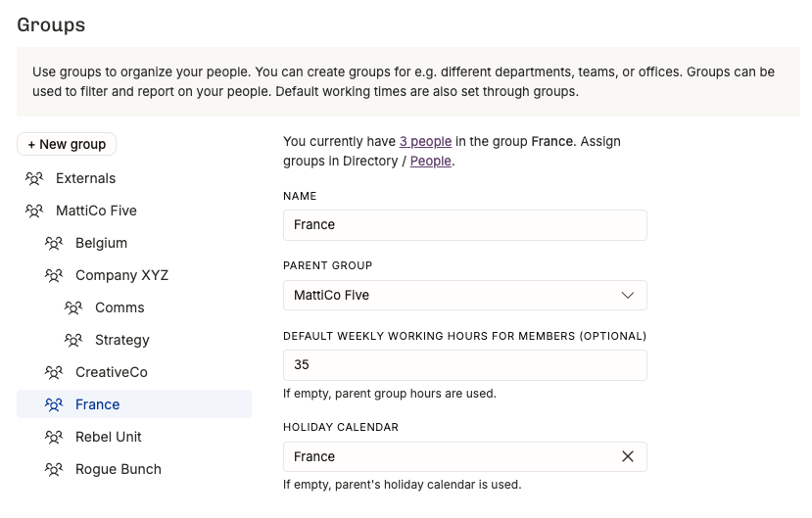Click the group icon beside MattiCo Five
Screen dimensions: 812x518
click(x=34, y=211)
